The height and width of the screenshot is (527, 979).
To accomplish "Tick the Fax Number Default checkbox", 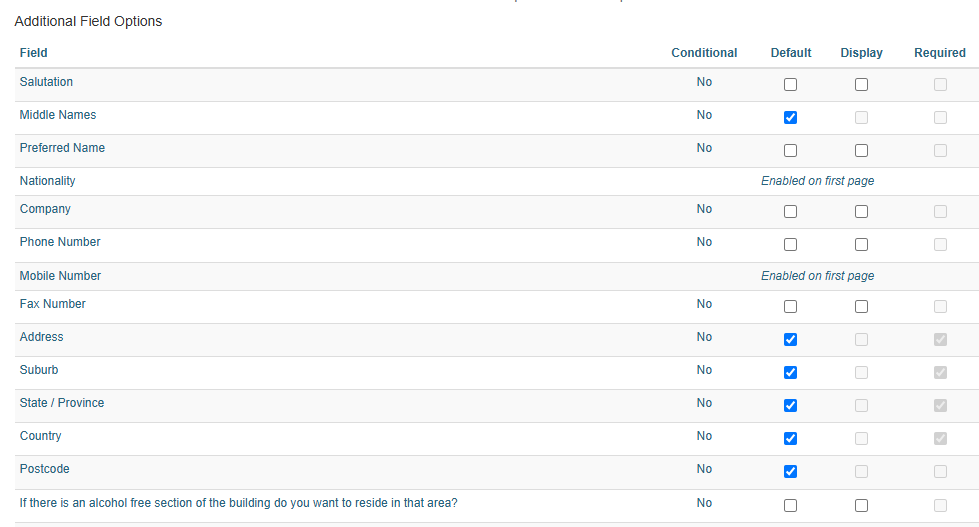I will click(790, 307).
